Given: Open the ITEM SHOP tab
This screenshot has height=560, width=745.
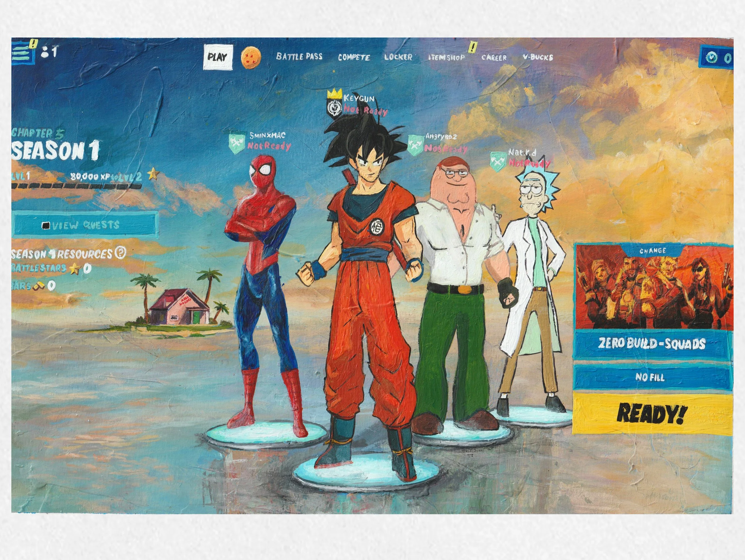Looking at the screenshot, I should click(x=446, y=57).
